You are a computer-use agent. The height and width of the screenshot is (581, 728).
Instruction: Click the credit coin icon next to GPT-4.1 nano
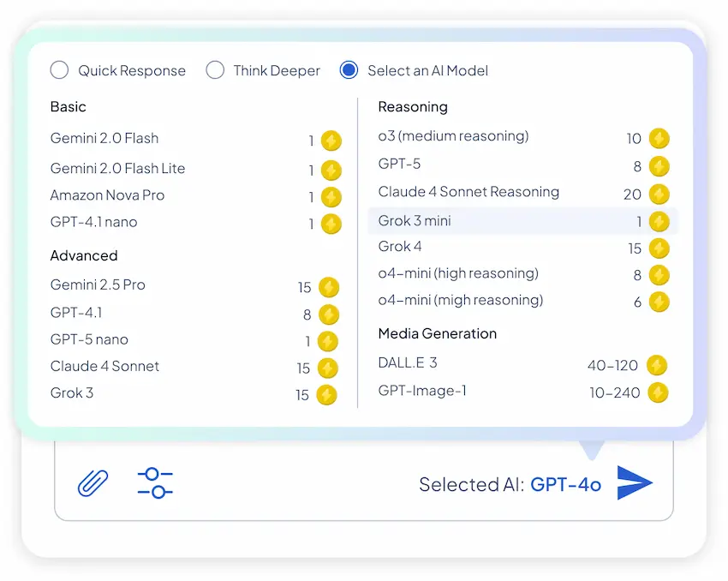[331, 225]
